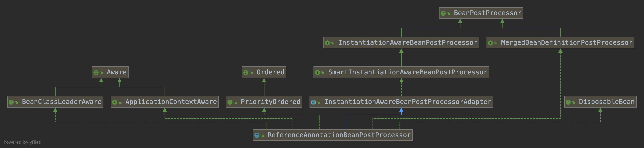Image resolution: width=644 pixels, height=148 pixels.
Task: Select the SmartInstantiationAwareBeanPostProcessor node label
Action: tap(408, 72)
